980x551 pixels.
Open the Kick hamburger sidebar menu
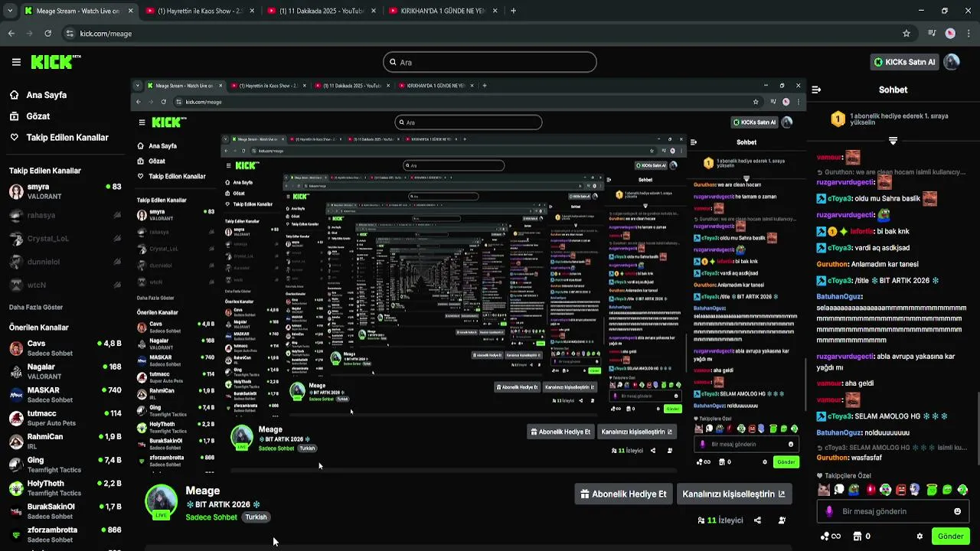coord(16,62)
